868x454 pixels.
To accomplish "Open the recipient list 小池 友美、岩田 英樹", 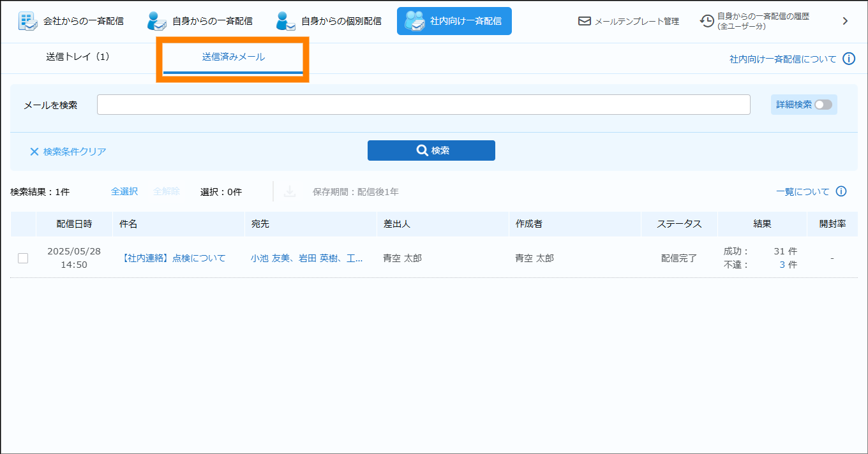I will (x=306, y=258).
